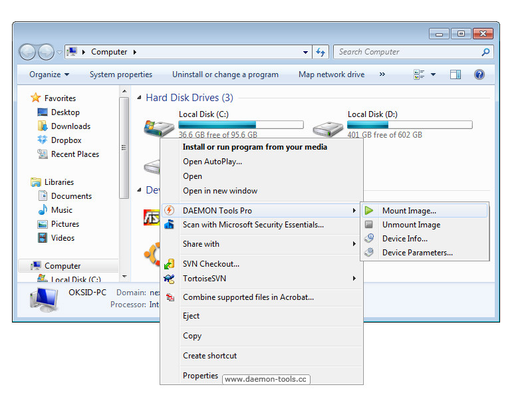Click the Recent Places icon

[43, 154]
